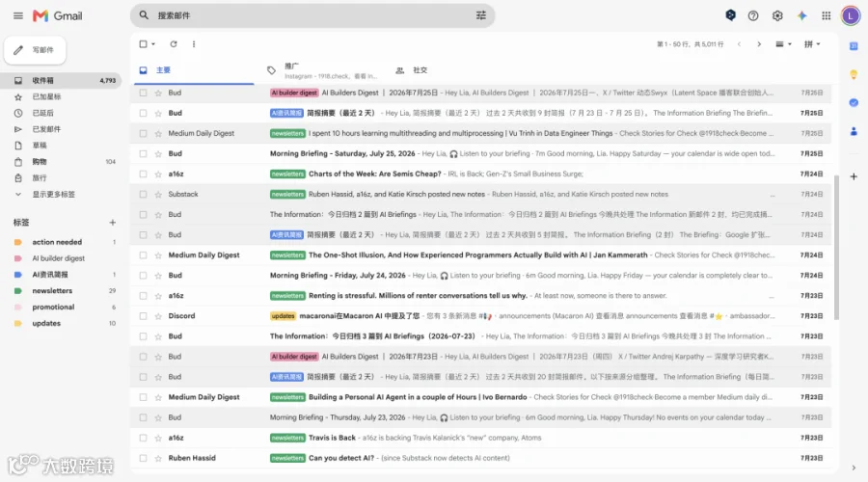
Task: Open the select-all dropdown arrow
Action: coord(153,43)
